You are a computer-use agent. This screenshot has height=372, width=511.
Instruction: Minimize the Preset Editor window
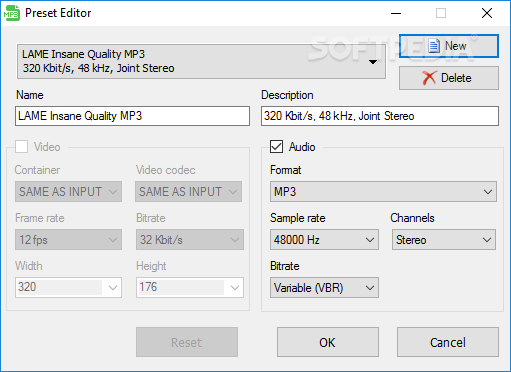tap(396, 13)
